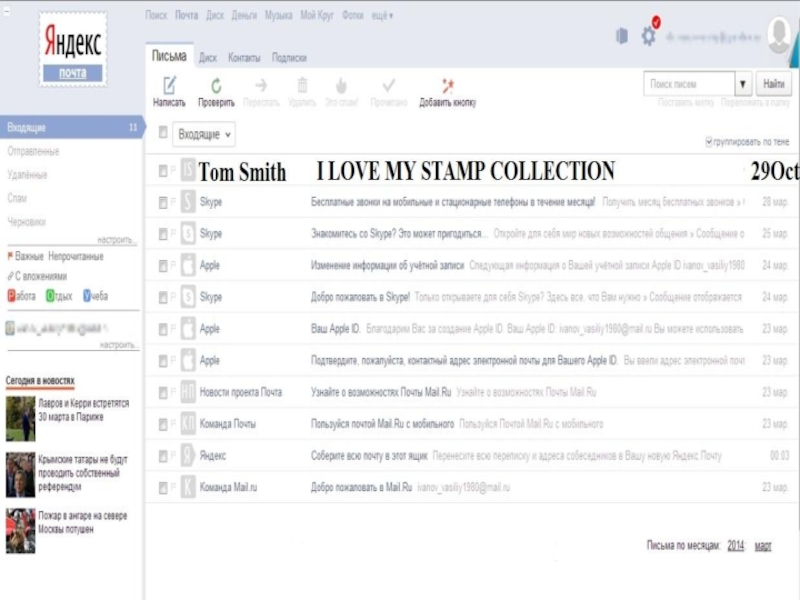Open the Добро пожаловать в Skype! email

tap(472, 297)
